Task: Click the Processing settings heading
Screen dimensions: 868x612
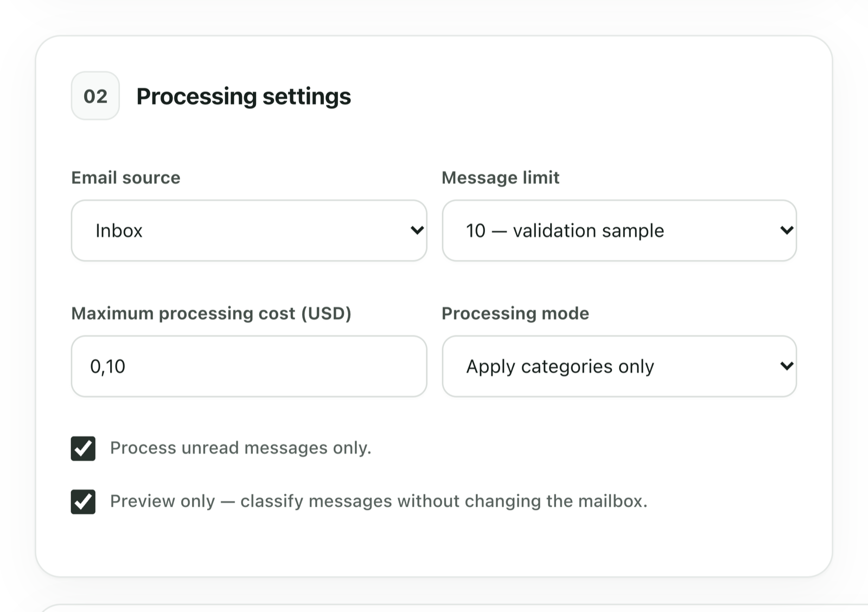Action: pos(244,97)
